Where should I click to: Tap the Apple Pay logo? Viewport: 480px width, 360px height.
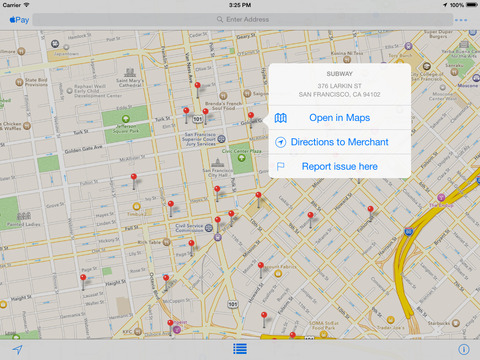(19, 20)
